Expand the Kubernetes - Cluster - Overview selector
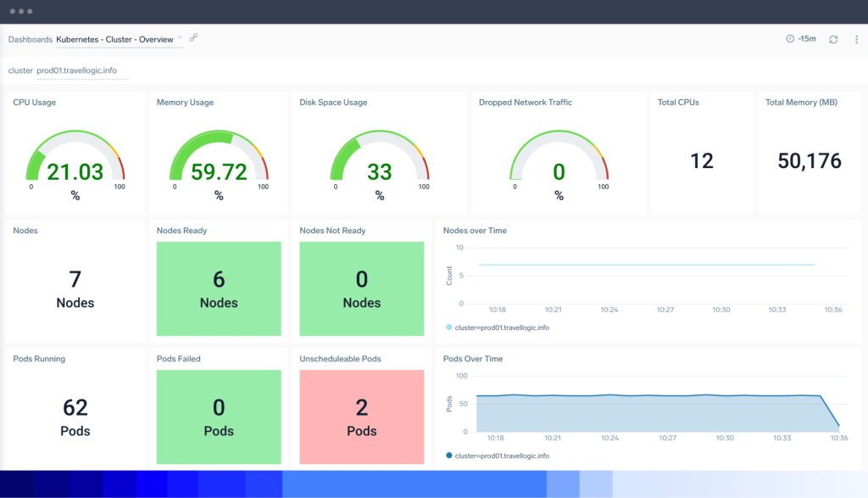Viewport: 868px width, 498px height. [119, 39]
